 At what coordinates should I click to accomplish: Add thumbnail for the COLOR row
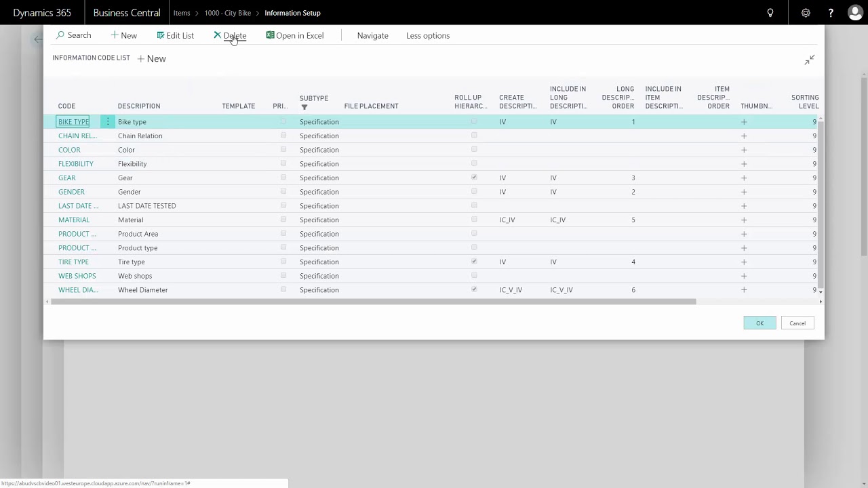click(744, 150)
